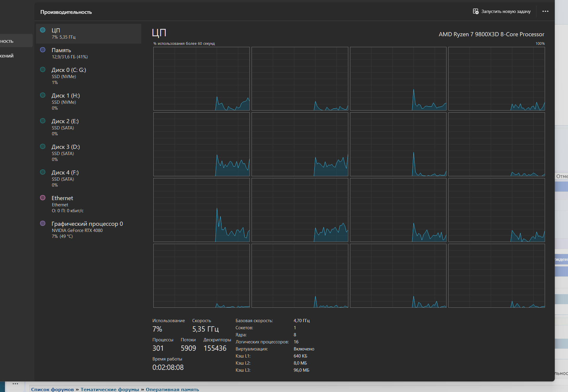568x392 pixels.
Task: Click the second-row third core graph
Action: pos(398,144)
